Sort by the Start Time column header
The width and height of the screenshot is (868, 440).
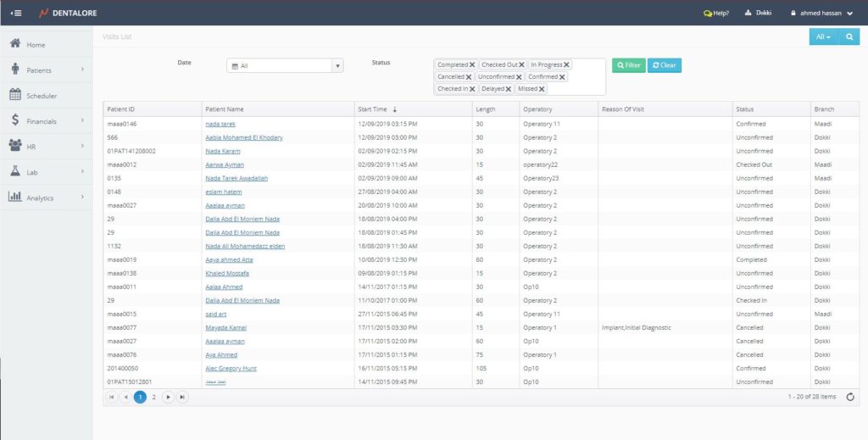(373, 109)
